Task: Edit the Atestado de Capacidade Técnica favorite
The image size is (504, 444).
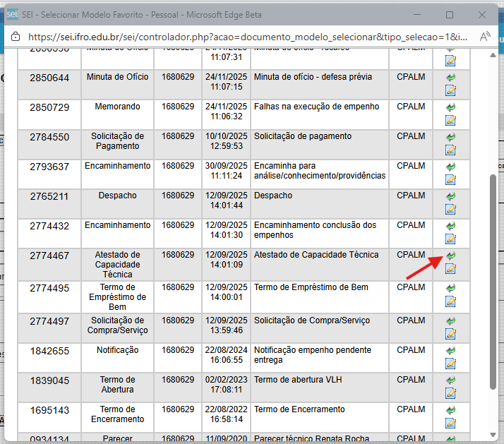Action: [450, 269]
